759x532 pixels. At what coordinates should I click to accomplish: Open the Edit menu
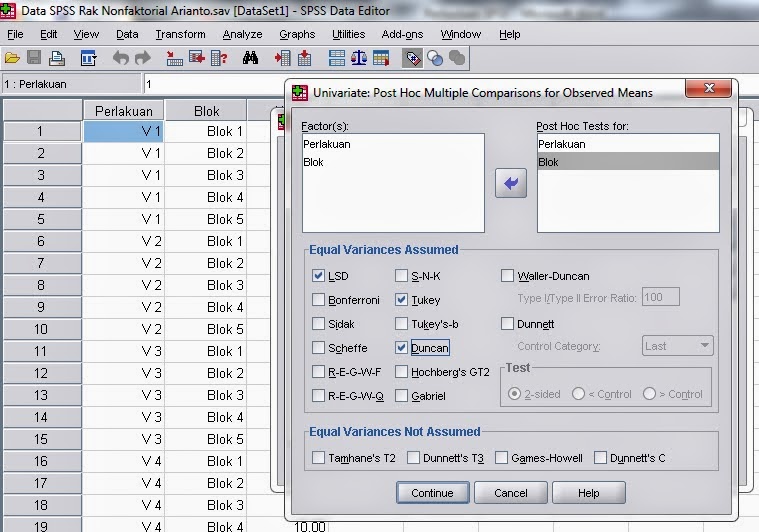pyautogui.click(x=48, y=34)
